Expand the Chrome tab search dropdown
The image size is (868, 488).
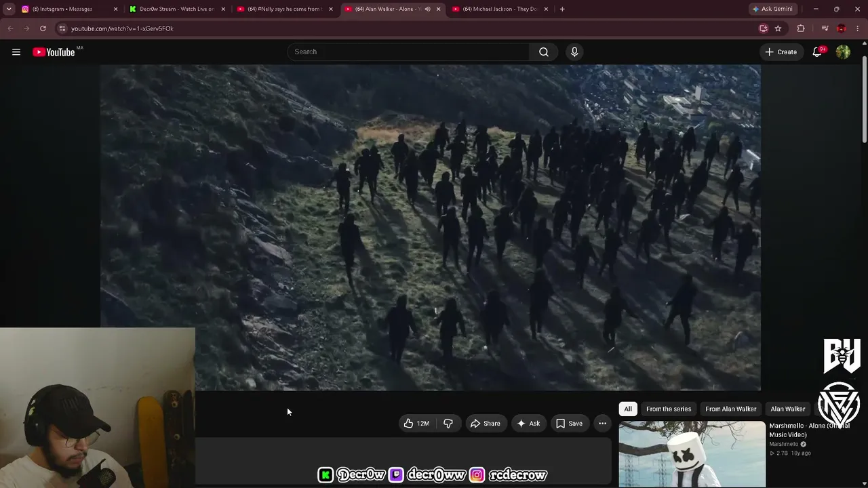coord(9,9)
